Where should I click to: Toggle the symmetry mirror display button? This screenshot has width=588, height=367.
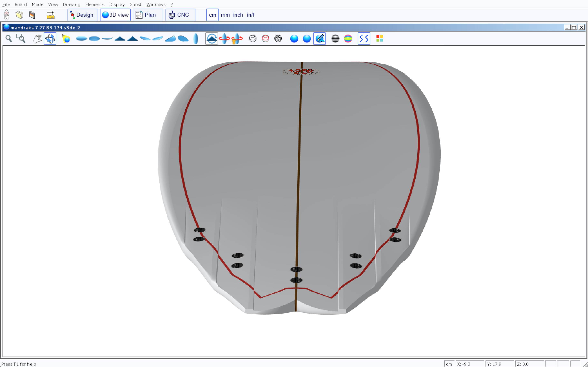pyautogui.click(x=364, y=39)
